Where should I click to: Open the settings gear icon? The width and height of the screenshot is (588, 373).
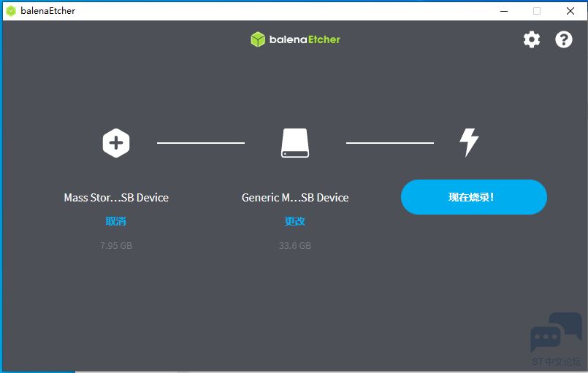[x=531, y=39]
